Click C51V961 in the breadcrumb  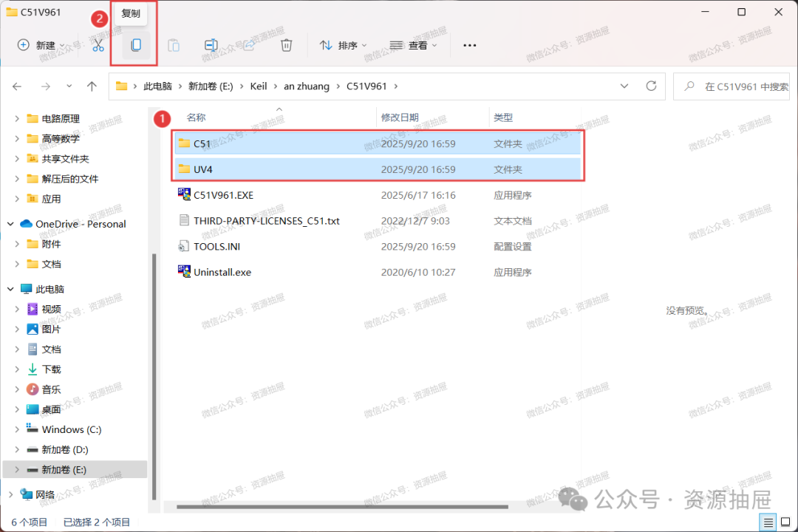[366, 86]
